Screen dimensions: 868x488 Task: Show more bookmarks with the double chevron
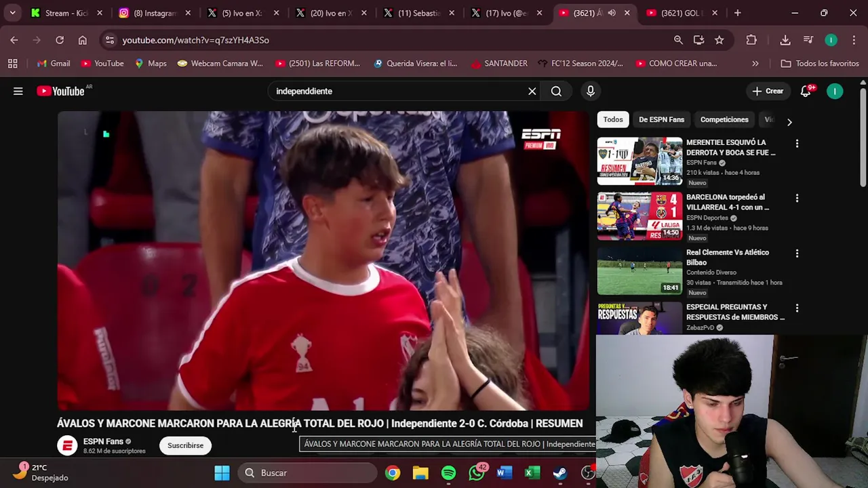point(755,63)
